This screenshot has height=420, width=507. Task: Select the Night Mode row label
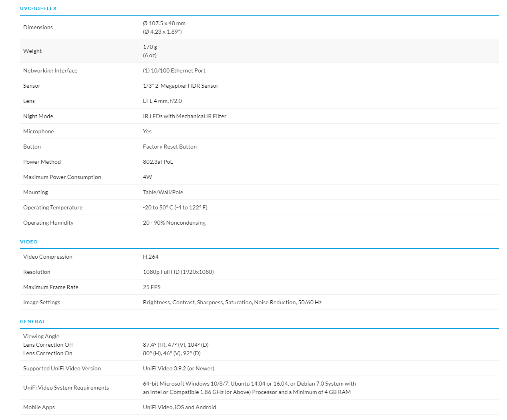coord(38,116)
